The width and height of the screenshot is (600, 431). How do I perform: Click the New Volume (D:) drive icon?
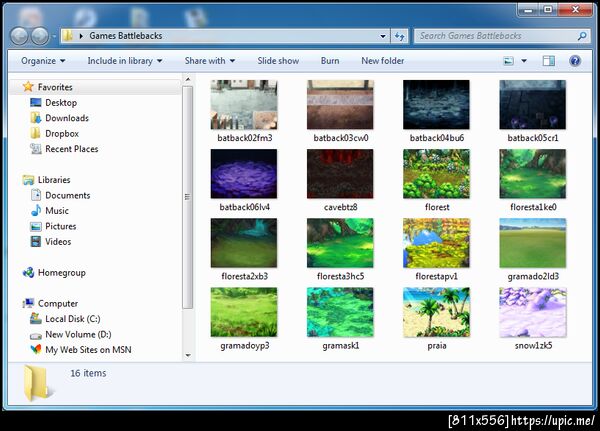pos(36,336)
